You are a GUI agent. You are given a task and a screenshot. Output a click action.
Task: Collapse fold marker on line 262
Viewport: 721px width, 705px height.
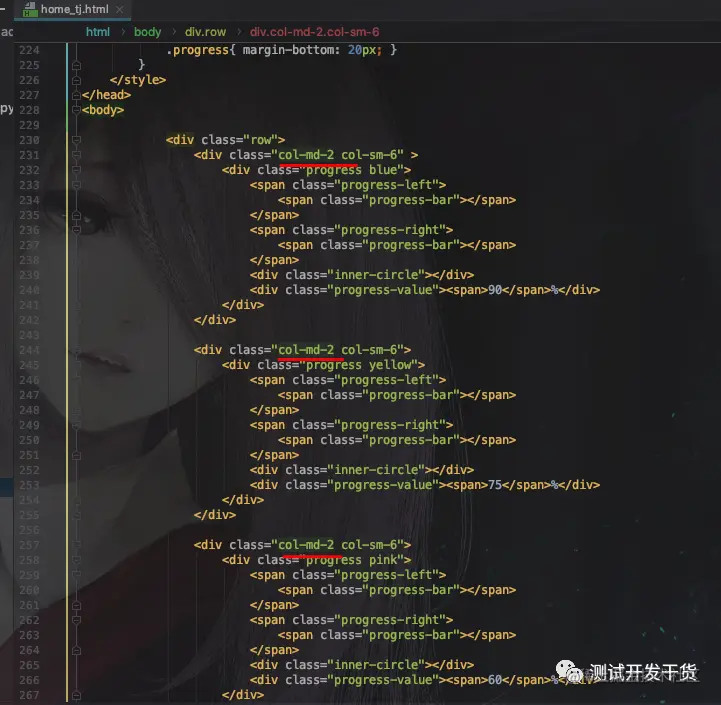click(x=76, y=620)
